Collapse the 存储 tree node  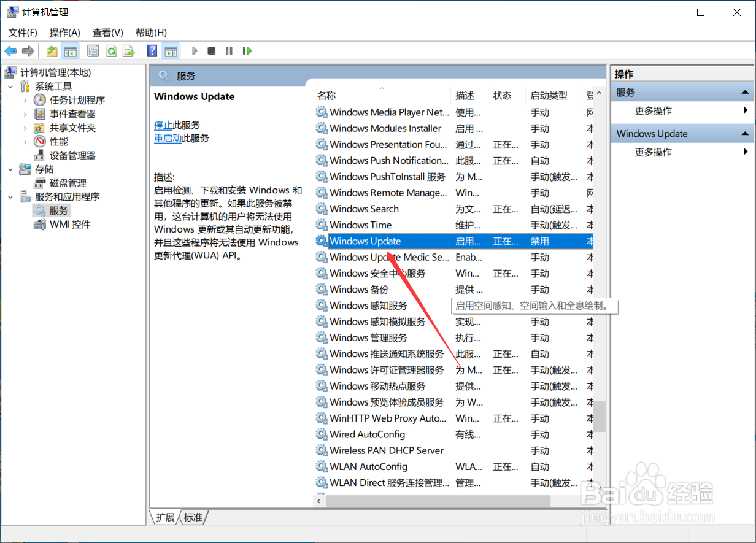click(x=11, y=169)
